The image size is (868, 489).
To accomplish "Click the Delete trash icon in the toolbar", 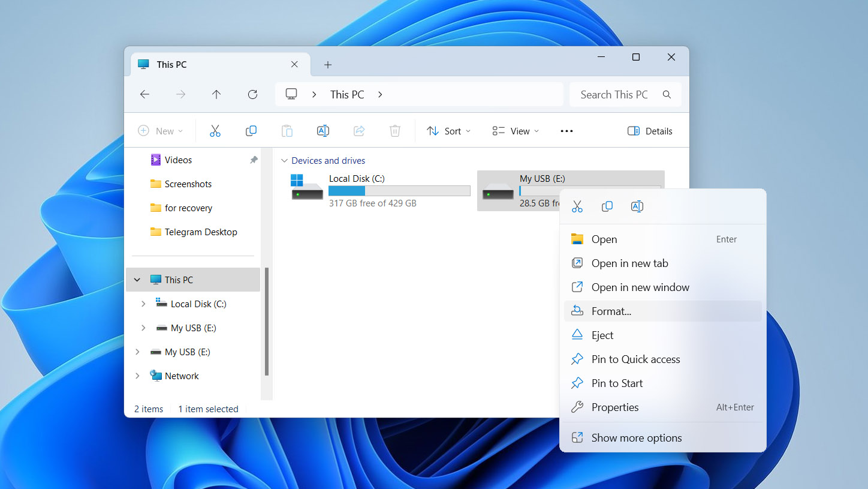I will (x=395, y=131).
